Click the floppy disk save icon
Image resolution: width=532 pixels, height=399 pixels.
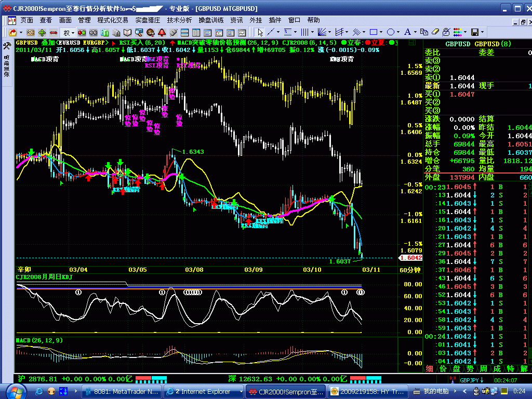point(475,32)
